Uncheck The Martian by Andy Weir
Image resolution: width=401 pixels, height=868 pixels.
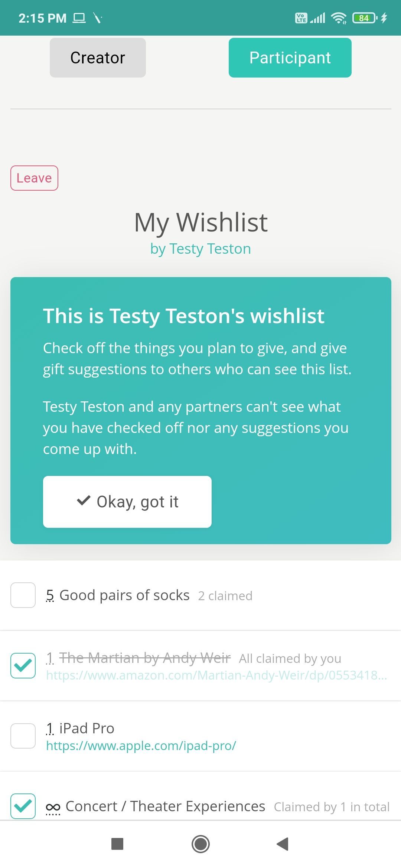point(23,666)
